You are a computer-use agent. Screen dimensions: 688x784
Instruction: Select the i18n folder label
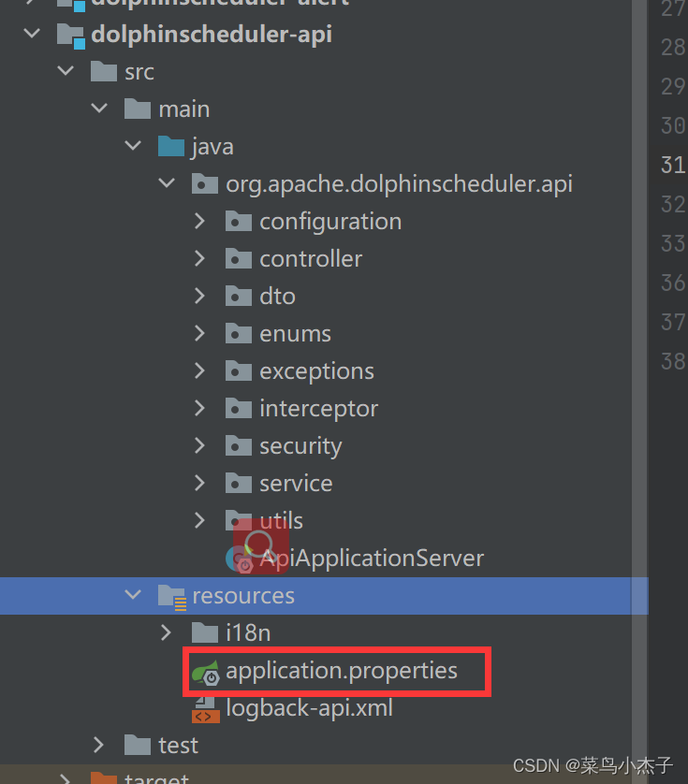[x=248, y=633]
